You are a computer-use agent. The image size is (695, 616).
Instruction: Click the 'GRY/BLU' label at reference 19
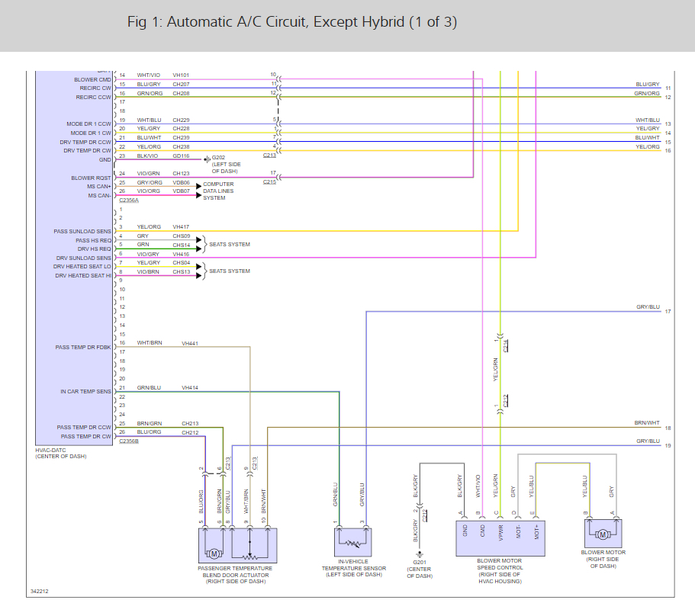[648, 441]
